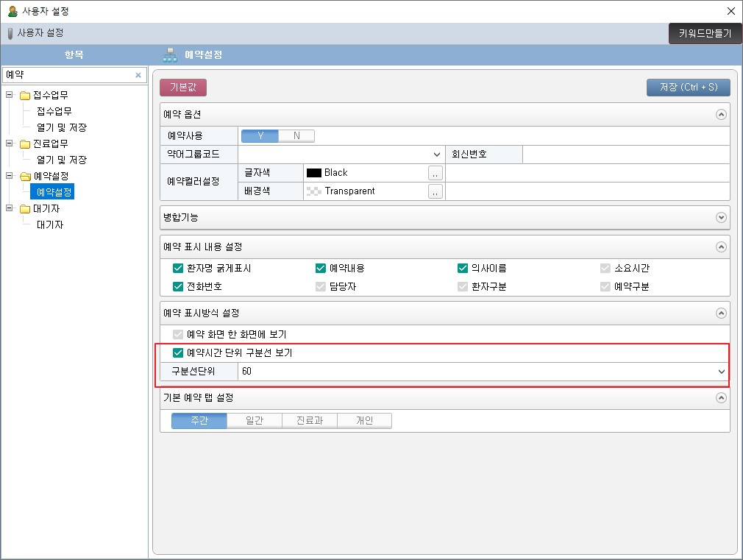
Task: Open the 글자색 color picker ellipsis button
Action: (x=435, y=173)
